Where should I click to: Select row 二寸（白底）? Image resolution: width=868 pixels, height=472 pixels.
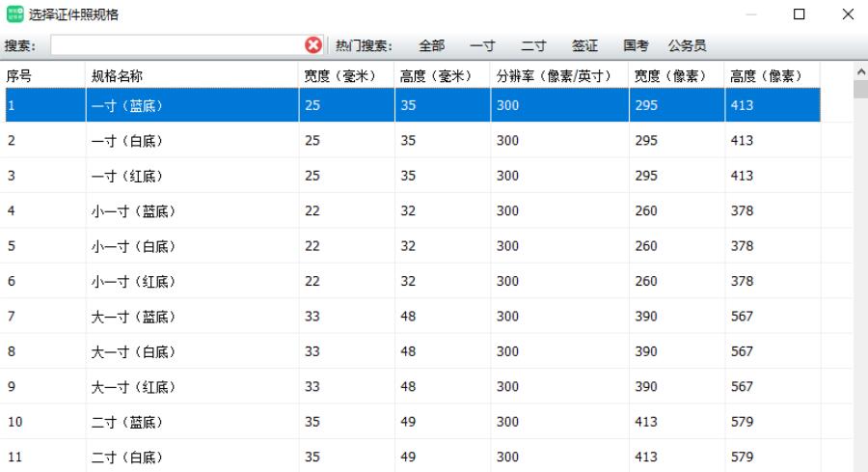coord(413,456)
